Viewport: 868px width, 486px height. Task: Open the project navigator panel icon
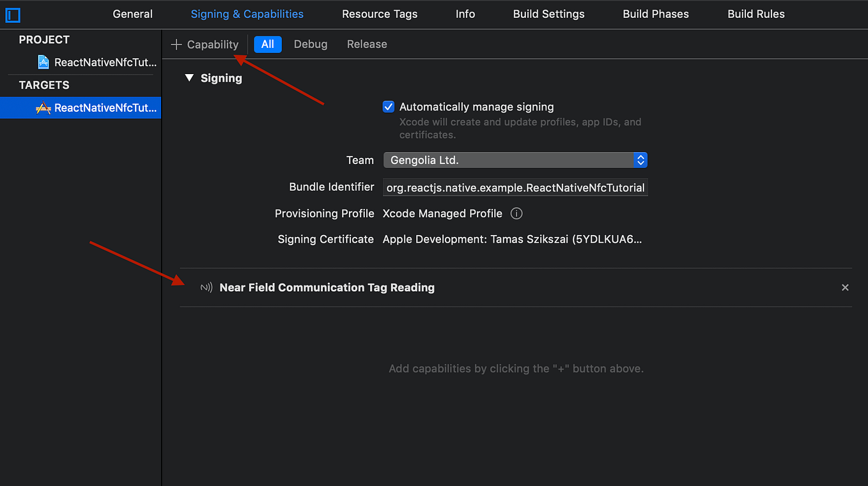coord(12,15)
